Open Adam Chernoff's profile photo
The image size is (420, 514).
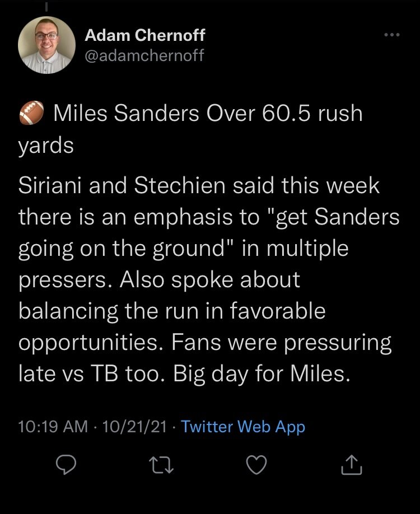pyautogui.click(x=46, y=44)
